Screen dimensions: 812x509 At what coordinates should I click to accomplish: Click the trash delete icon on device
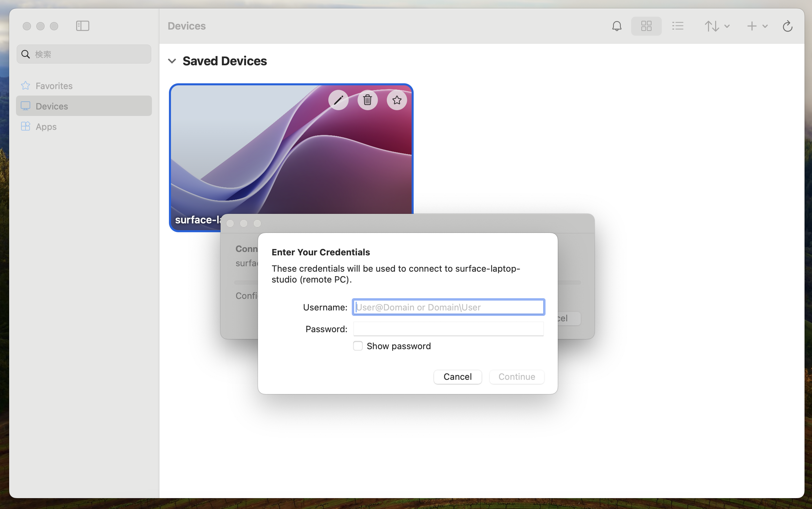(367, 100)
